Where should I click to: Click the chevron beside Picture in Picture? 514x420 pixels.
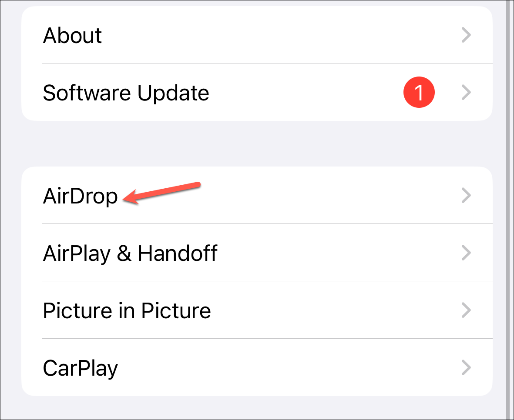[466, 310]
